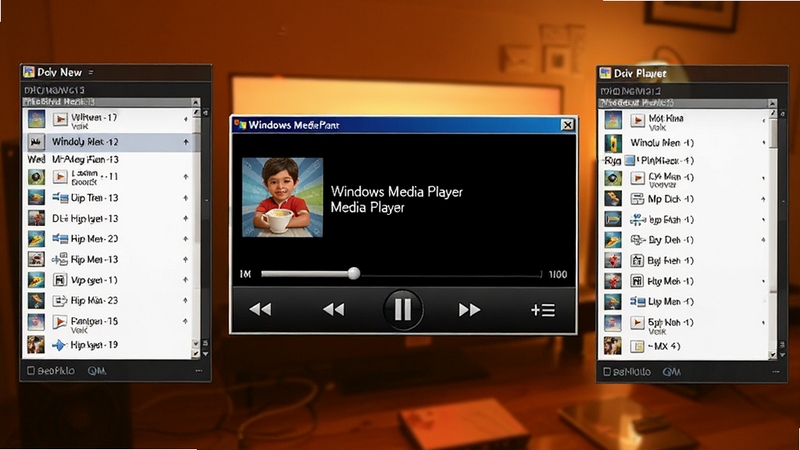Click the play icon on the 'Bpt Noh -1)' row
Viewport: 800px width, 450px height.
point(637,323)
